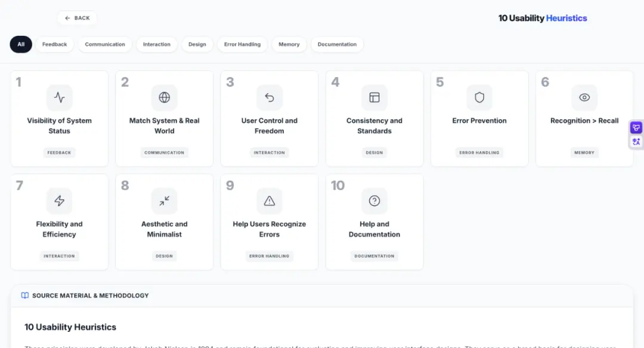Choose the Error Handling filter
Screen dimensions: 644x348
pyautogui.click(x=242, y=44)
